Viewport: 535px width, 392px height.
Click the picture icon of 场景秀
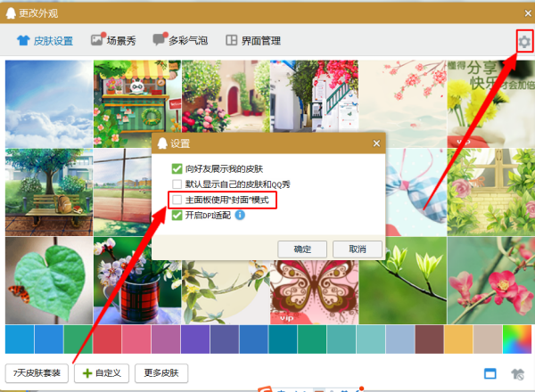pos(97,40)
